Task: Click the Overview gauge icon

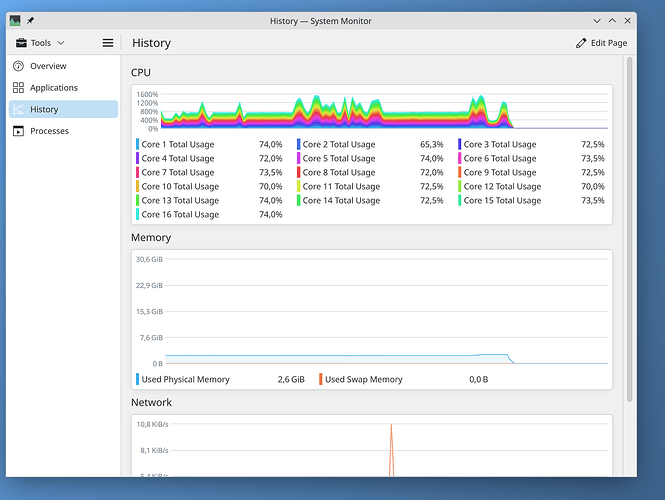Action: pos(18,66)
